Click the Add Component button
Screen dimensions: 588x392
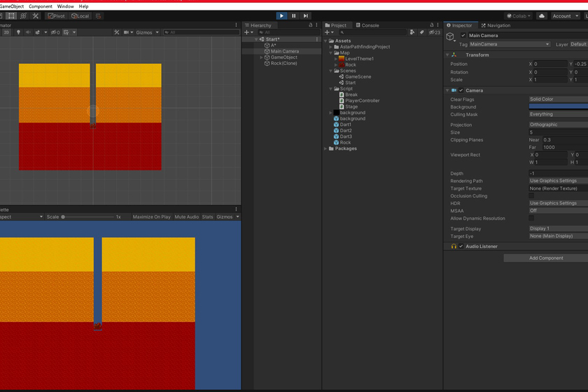point(545,258)
